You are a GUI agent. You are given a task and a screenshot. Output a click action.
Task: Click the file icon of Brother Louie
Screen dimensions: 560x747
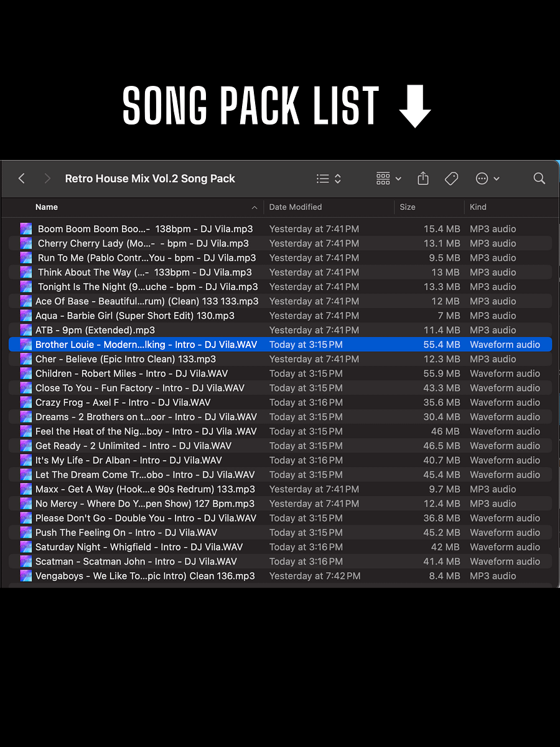coord(26,344)
